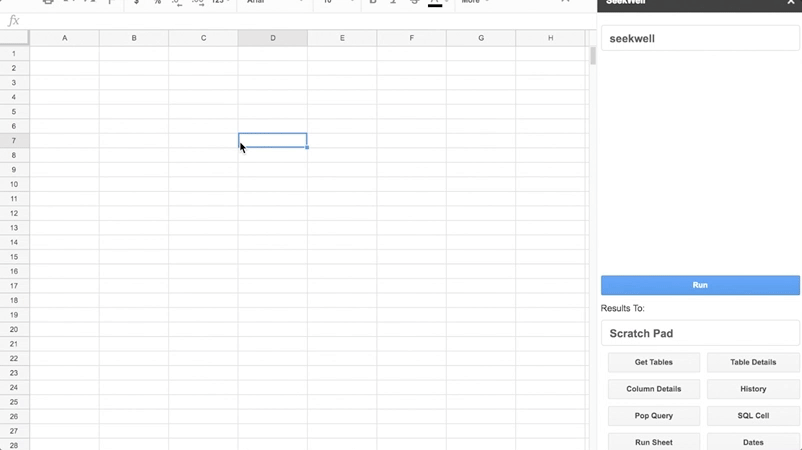Select column G header
802x450 pixels.
[481, 38]
